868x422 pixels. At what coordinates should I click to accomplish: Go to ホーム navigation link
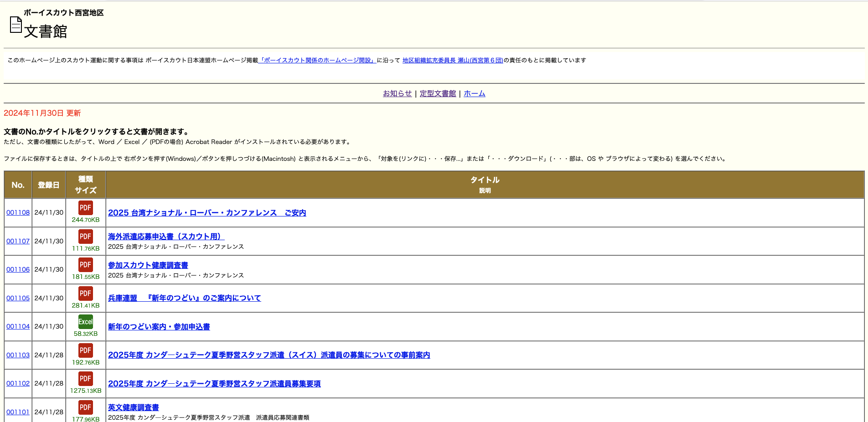[x=475, y=93]
